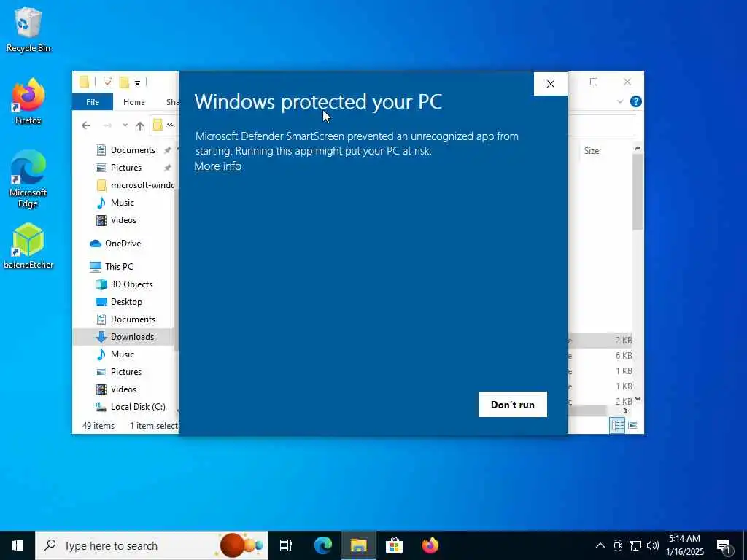
Task: Maximize the File Explorer window
Action: 594,82
